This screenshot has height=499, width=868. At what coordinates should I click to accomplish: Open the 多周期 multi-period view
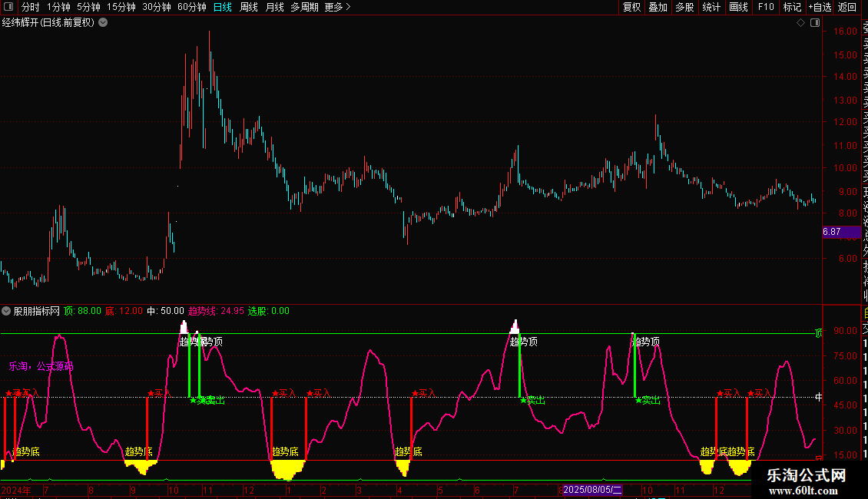pyautogui.click(x=304, y=7)
